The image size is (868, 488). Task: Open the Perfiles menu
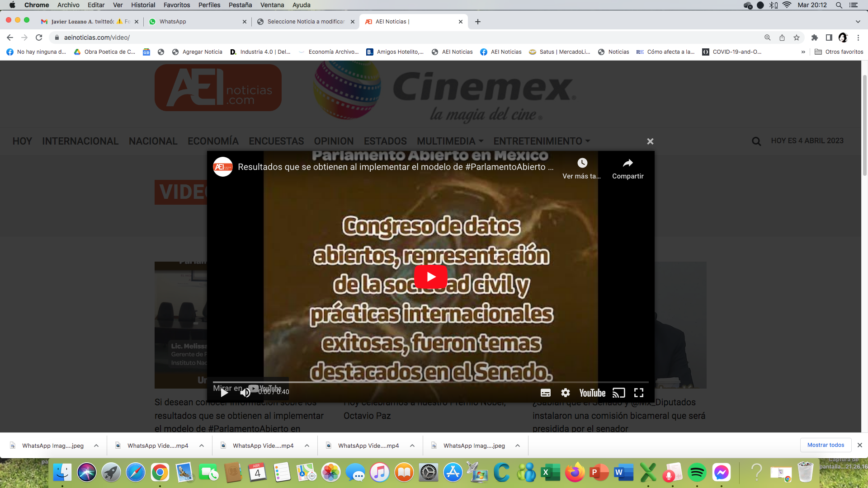click(209, 5)
